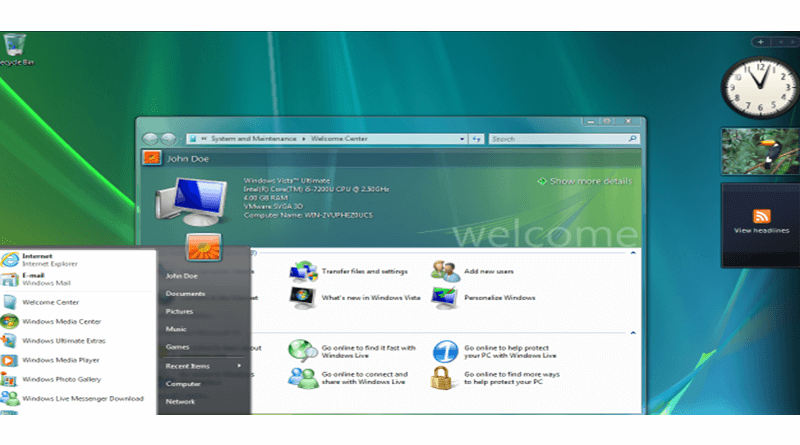Image resolution: width=800 pixels, height=445 pixels.
Task: Click the globe search icon for Windows Live
Action: [x=303, y=351]
